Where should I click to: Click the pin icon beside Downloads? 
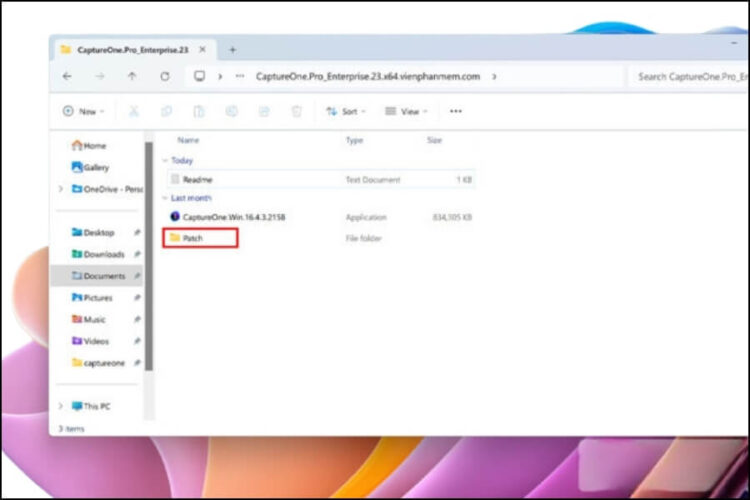tap(137, 254)
